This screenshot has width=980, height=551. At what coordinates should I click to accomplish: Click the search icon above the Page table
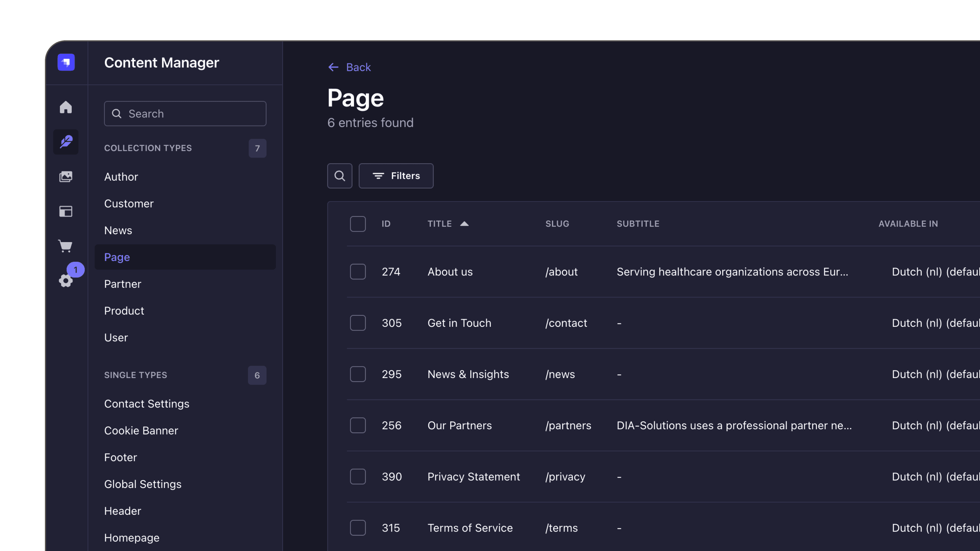[339, 176]
